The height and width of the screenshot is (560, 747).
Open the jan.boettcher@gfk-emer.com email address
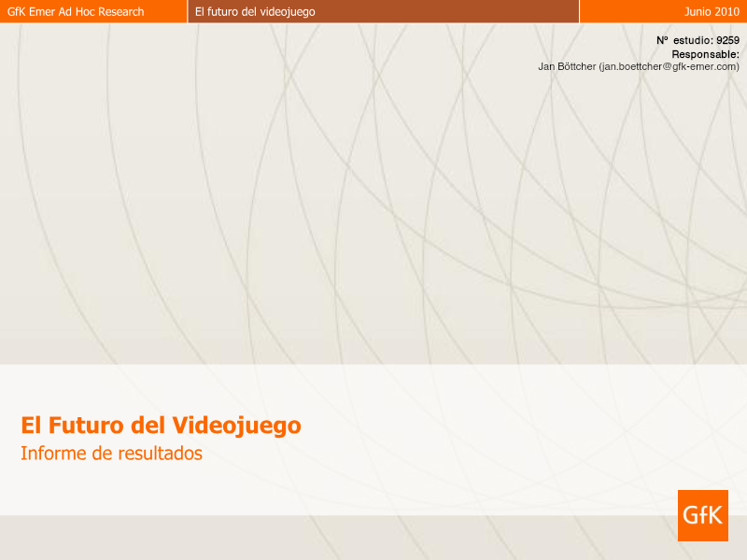click(669, 66)
